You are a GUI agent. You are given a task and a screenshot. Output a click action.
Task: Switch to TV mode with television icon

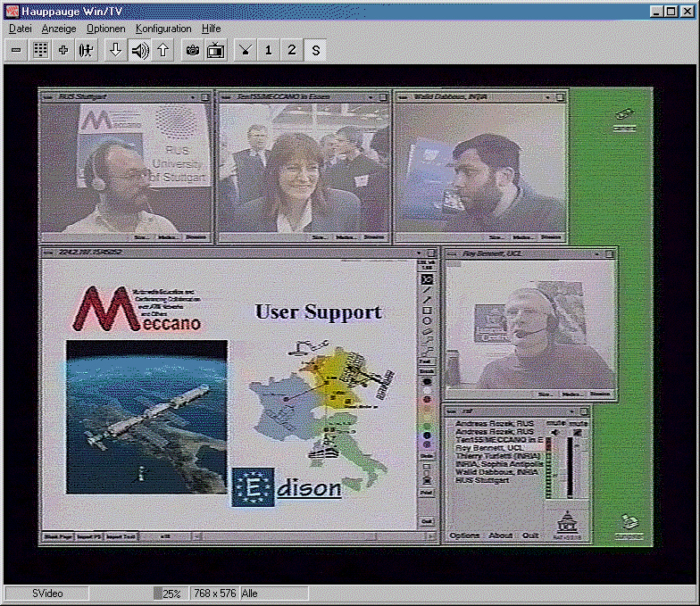[x=216, y=50]
